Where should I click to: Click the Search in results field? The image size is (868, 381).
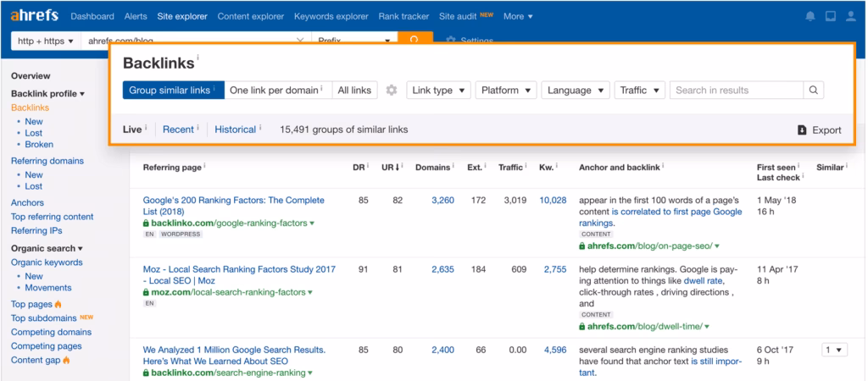(x=736, y=91)
